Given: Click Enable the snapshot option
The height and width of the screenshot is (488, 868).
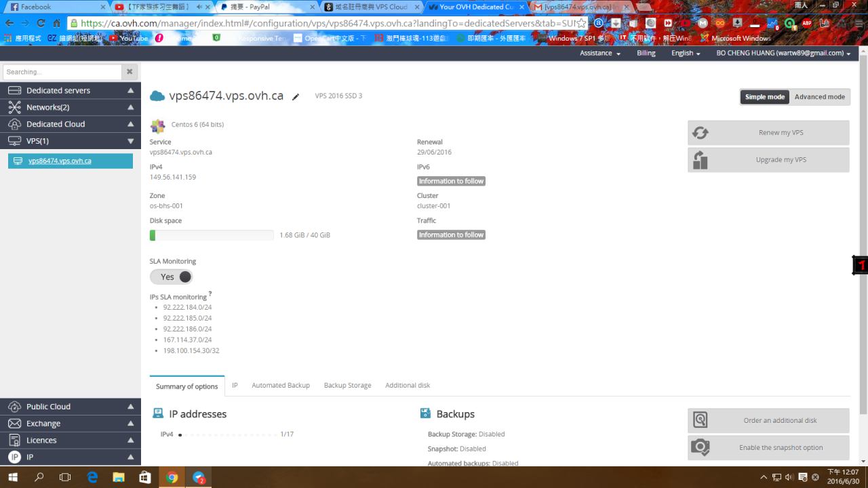Looking at the screenshot, I should click(x=768, y=447).
